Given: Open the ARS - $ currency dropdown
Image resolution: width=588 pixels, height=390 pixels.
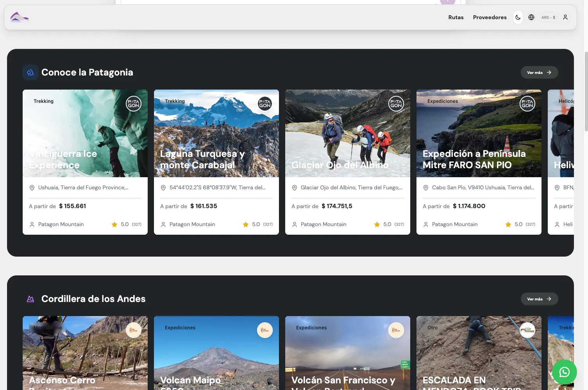Looking at the screenshot, I should click(548, 17).
